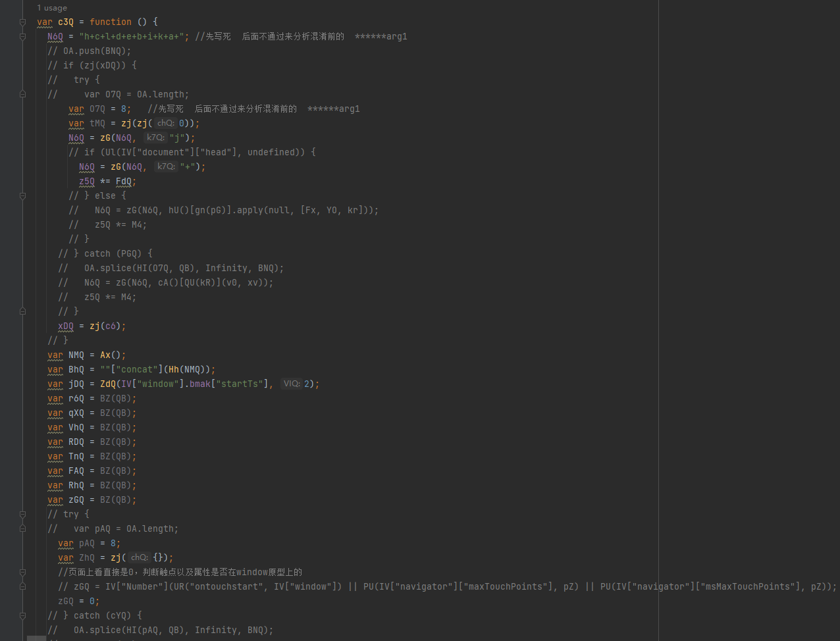840x641 pixels.
Task: Click comment '// OA.splice(HI(O7Q, QB), Infinity, BNQ);'
Action: [x=171, y=268]
